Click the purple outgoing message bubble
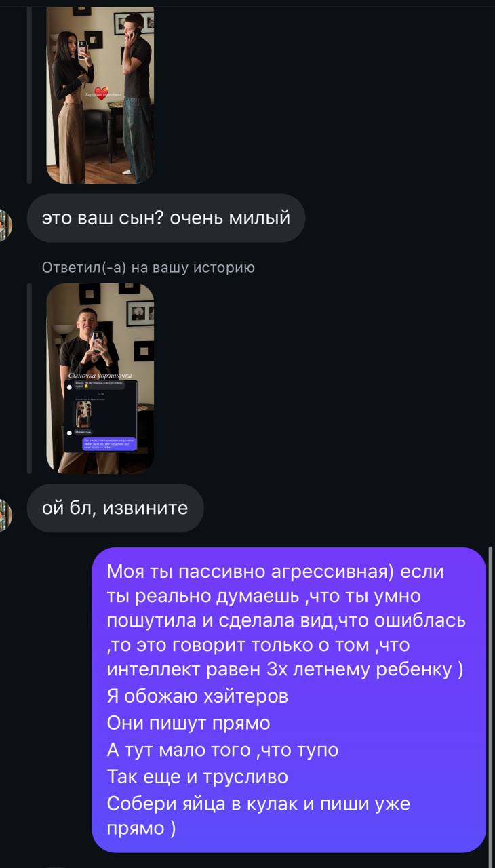495x868 pixels. click(289, 700)
